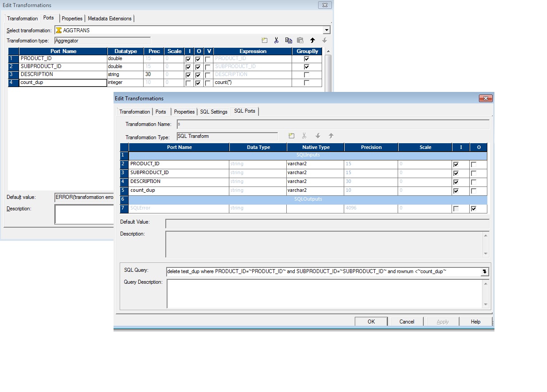Close the SQL Edit Transformations dialog
547x392 pixels.
486,98
